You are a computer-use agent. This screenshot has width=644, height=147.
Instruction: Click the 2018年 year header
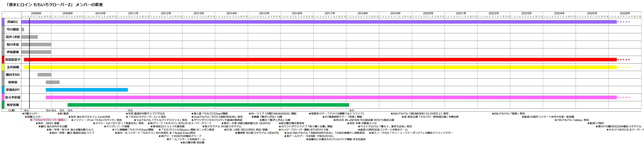coord(363,13)
